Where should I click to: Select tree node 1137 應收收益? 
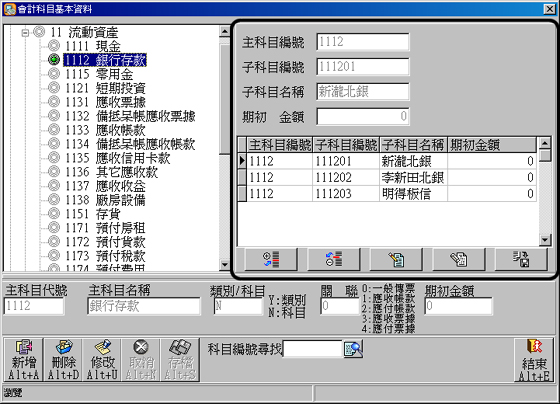[x=105, y=186]
